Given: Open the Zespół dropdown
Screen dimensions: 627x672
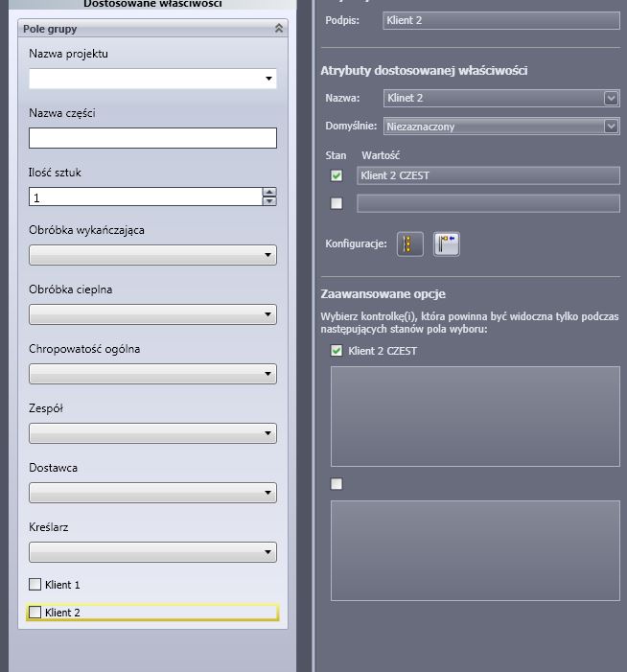Looking at the screenshot, I should coord(152,433).
